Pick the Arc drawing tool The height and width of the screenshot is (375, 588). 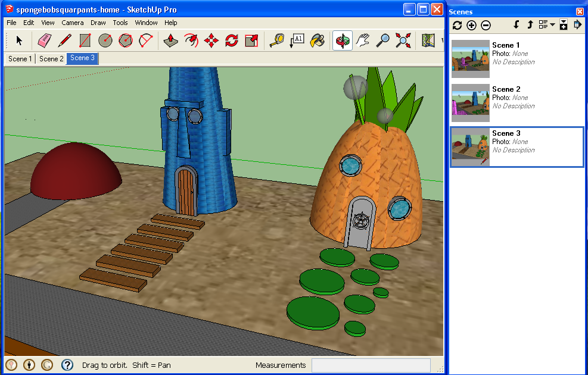point(146,40)
